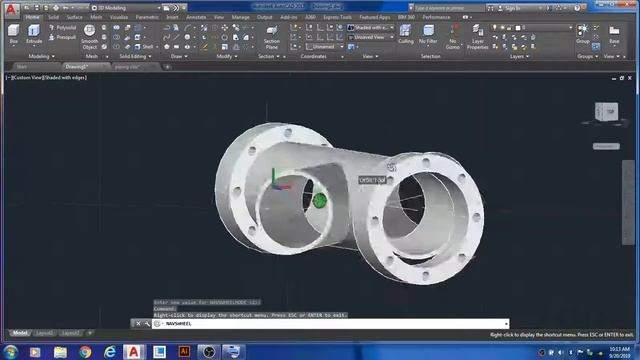The width and height of the screenshot is (640, 360).
Task: Toggle the layer freeze sun icon
Action: pos(502,27)
